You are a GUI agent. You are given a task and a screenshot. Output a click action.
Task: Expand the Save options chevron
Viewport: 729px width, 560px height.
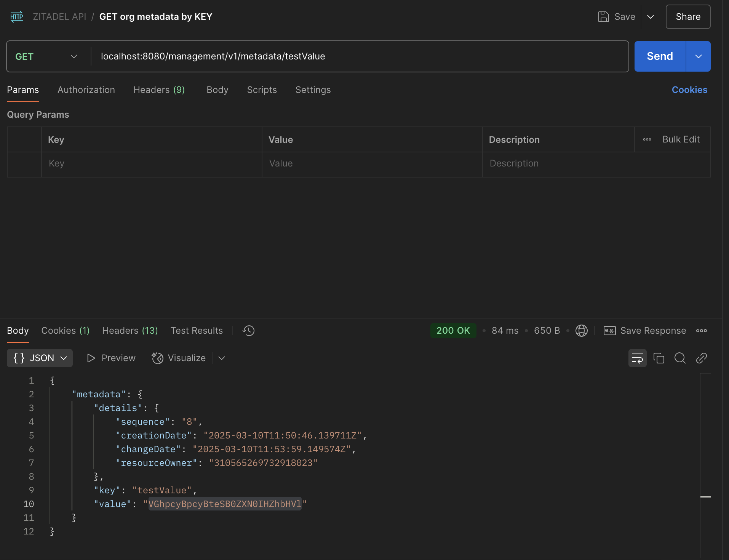tap(651, 17)
